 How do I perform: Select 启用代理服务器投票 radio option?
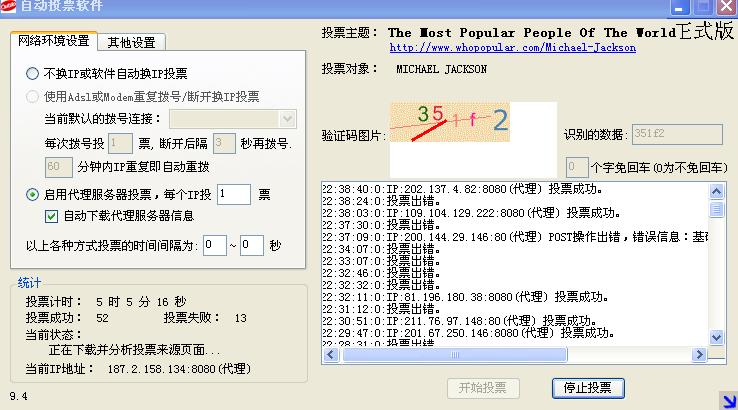click(32, 194)
